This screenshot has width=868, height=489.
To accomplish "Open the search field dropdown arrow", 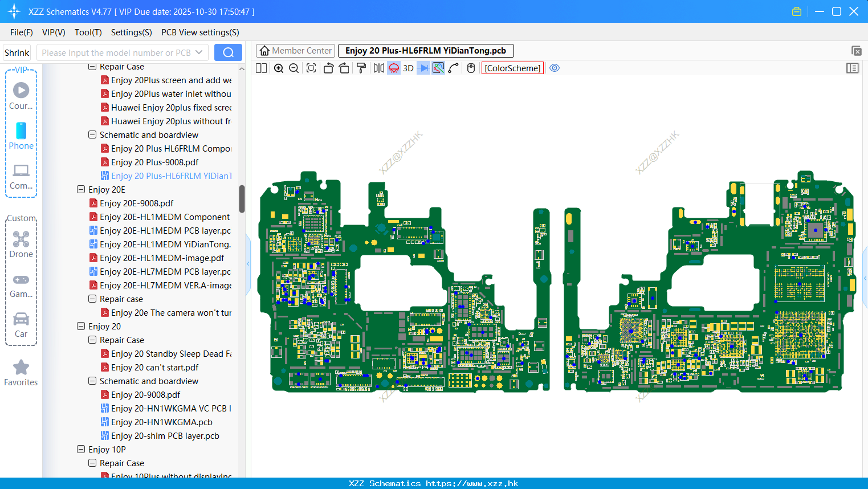I will [199, 52].
